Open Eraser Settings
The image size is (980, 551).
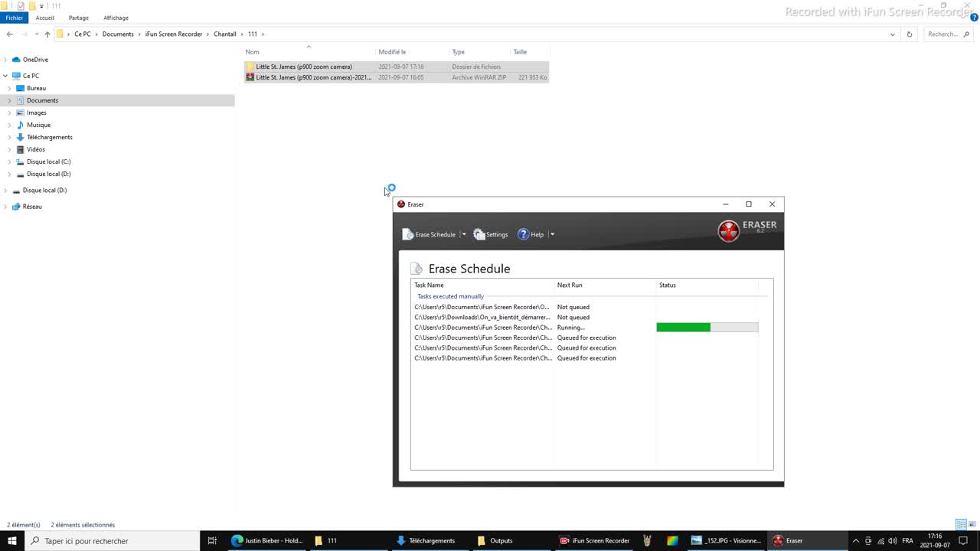coord(491,234)
